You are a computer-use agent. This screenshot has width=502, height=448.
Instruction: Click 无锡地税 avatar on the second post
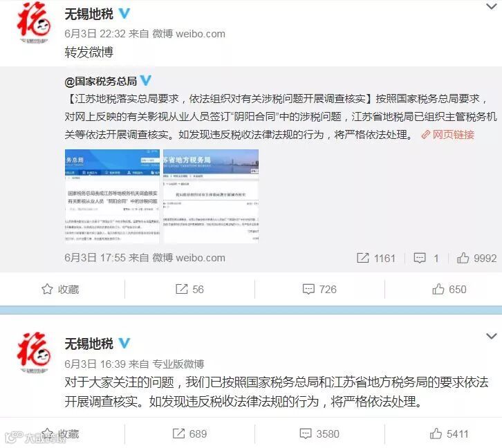(34, 352)
